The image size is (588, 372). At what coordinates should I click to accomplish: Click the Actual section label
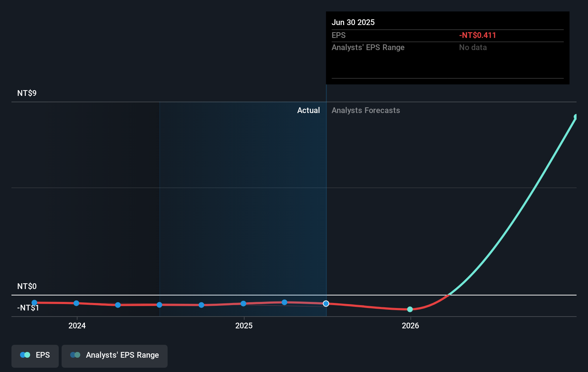(308, 110)
